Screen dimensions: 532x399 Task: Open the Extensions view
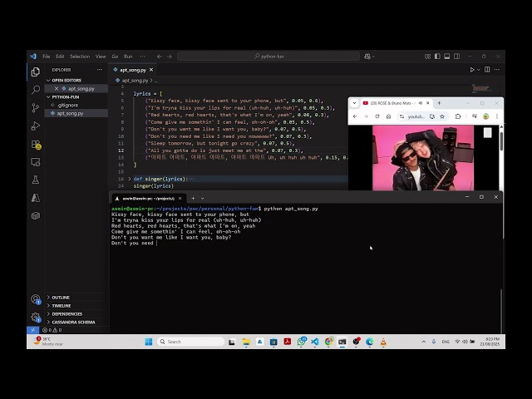36,145
